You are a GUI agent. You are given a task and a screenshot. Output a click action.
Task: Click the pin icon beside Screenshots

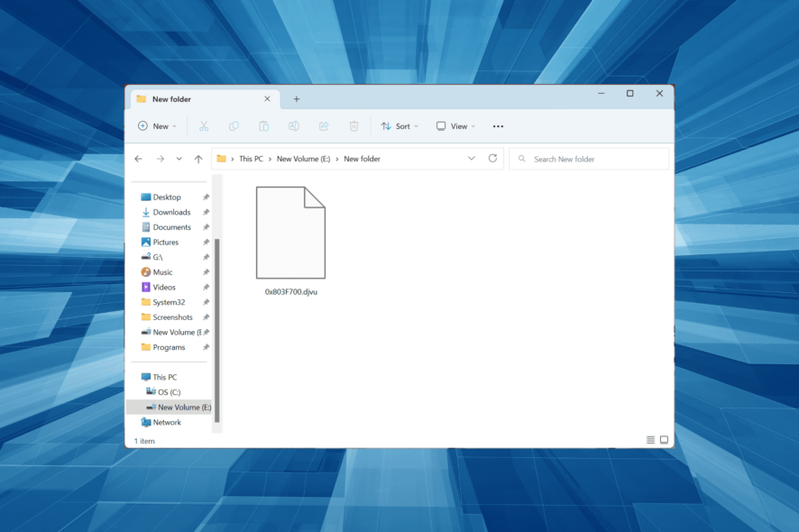[206, 317]
